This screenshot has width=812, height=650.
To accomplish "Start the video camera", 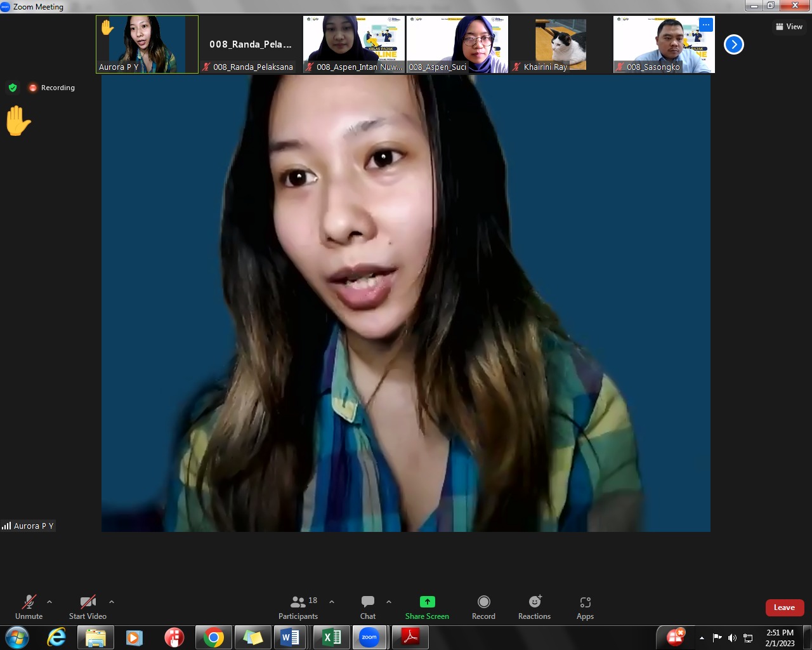I will point(88,607).
